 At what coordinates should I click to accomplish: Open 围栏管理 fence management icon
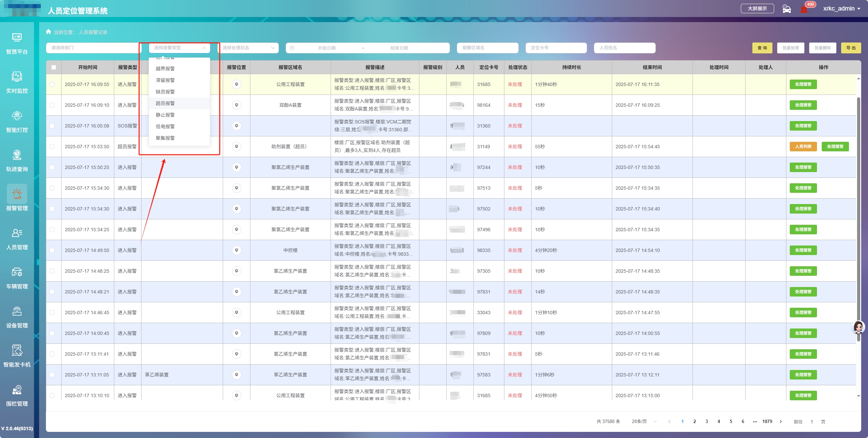click(x=17, y=389)
